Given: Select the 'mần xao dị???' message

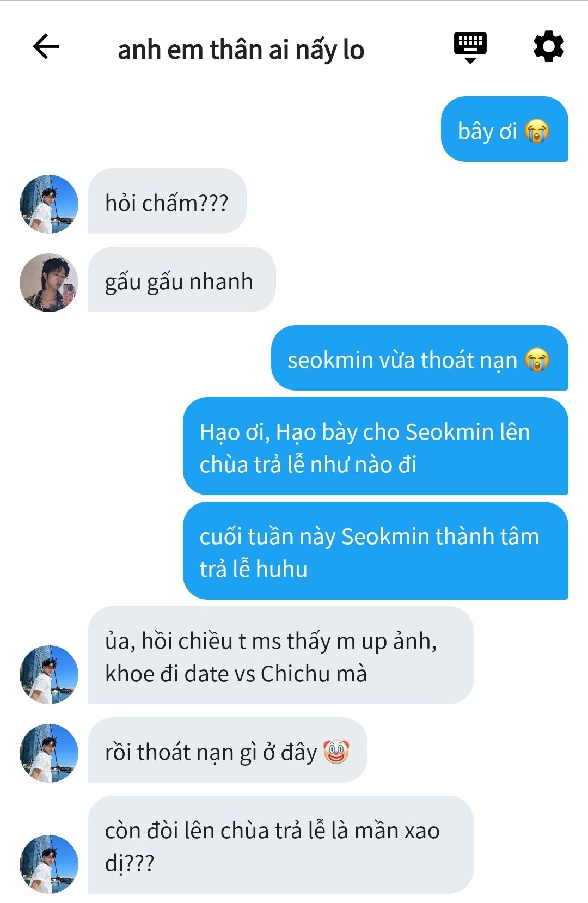Looking at the screenshot, I should [280, 845].
